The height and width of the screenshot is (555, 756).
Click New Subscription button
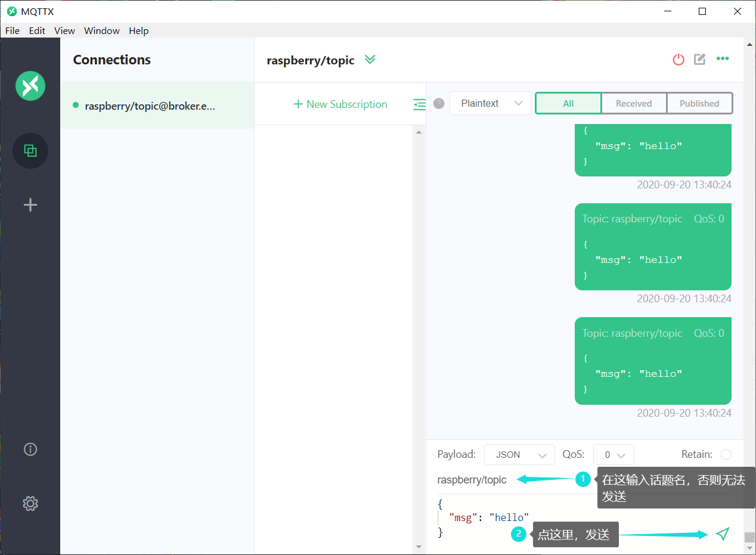[x=340, y=104]
